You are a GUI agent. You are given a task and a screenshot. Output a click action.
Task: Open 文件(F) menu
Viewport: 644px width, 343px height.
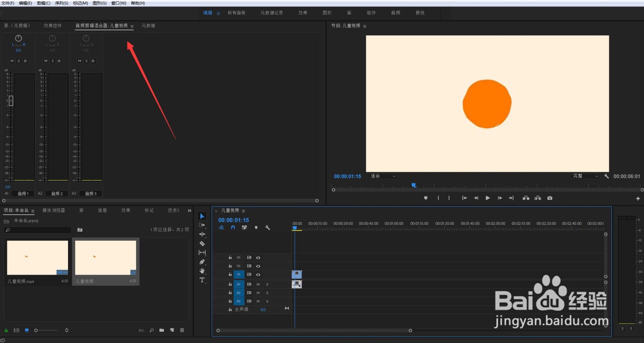pos(8,3)
